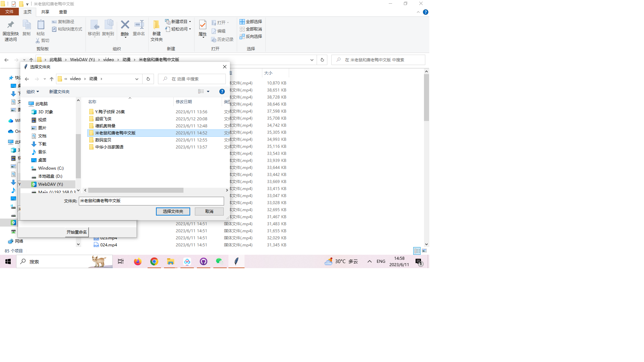Switch to the View ribbon tab
The width and height of the screenshot is (644, 362).
pos(63,12)
